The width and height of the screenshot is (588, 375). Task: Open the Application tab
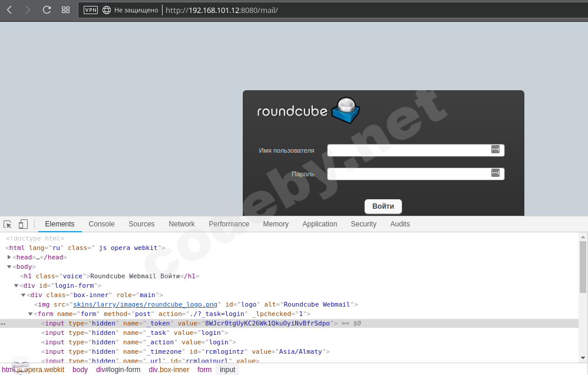click(319, 224)
